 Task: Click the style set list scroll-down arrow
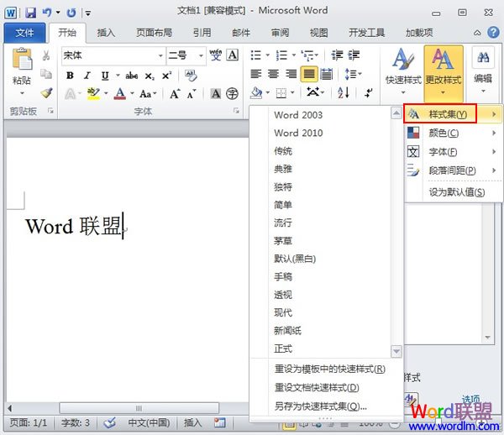coord(396,351)
